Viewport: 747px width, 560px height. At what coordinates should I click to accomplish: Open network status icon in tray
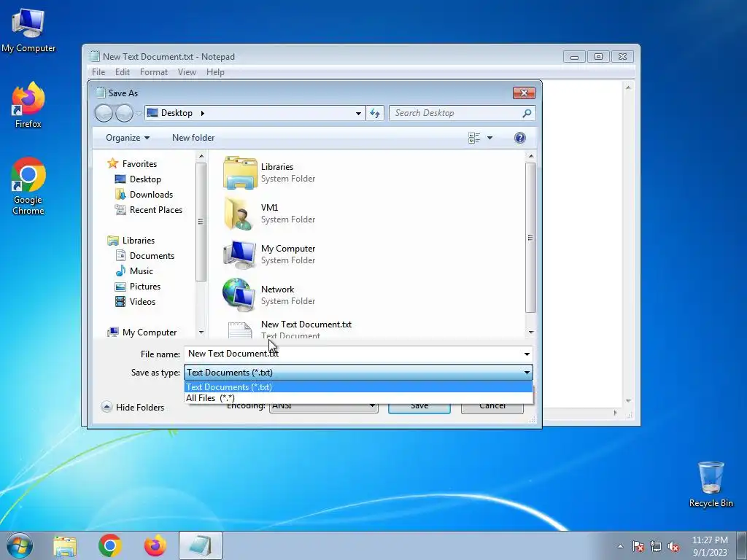point(656,546)
